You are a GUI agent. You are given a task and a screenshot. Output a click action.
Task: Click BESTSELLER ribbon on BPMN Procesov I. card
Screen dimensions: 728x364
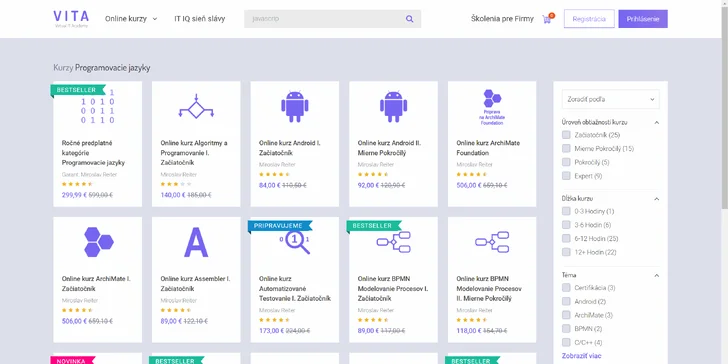click(373, 226)
